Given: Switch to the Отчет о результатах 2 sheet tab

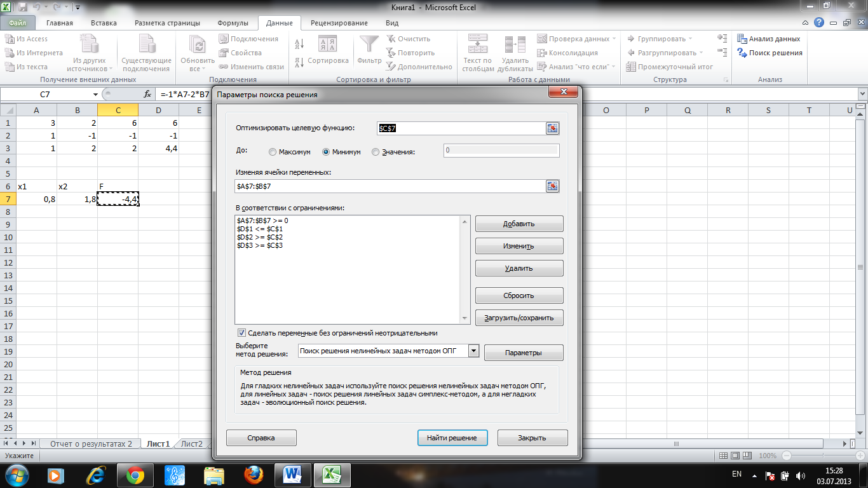Looking at the screenshot, I should click(x=91, y=444).
